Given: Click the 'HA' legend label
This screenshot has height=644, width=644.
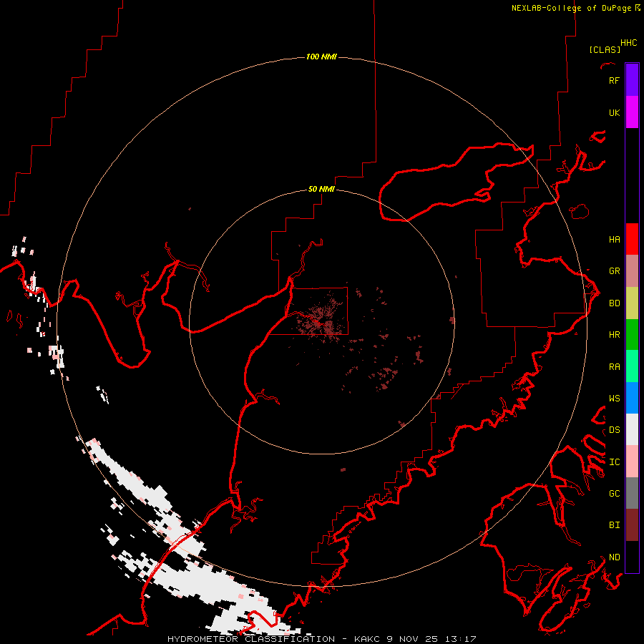Looking at the screenshot, I should pyautogui.click(x=615, y=239).
